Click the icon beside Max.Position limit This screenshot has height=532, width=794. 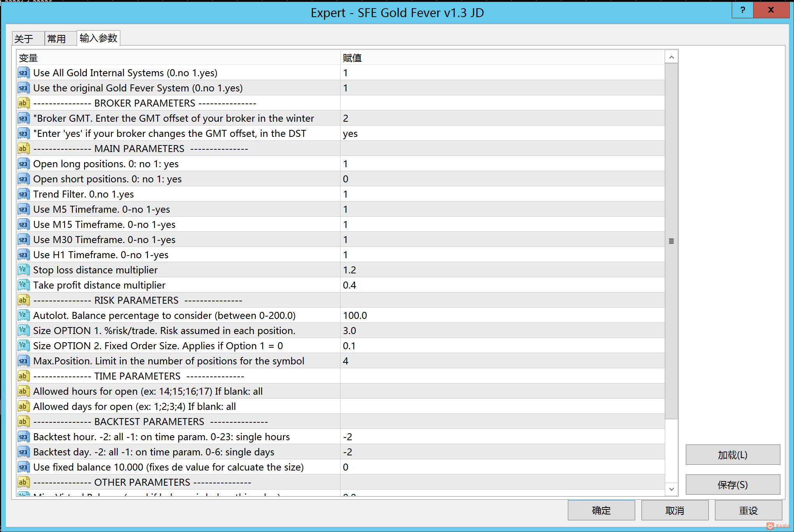coord(23,361)
